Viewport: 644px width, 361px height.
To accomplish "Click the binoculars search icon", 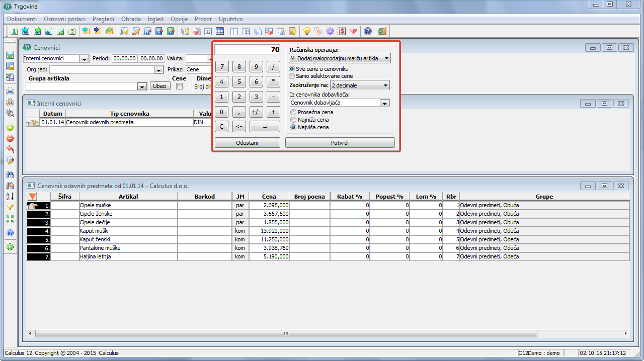I will coord(10,174).
